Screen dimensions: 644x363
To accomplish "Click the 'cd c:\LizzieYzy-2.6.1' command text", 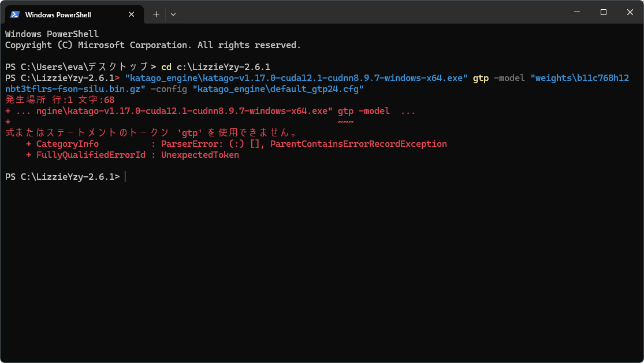I will pyautogui.click(x=215, y=66).
